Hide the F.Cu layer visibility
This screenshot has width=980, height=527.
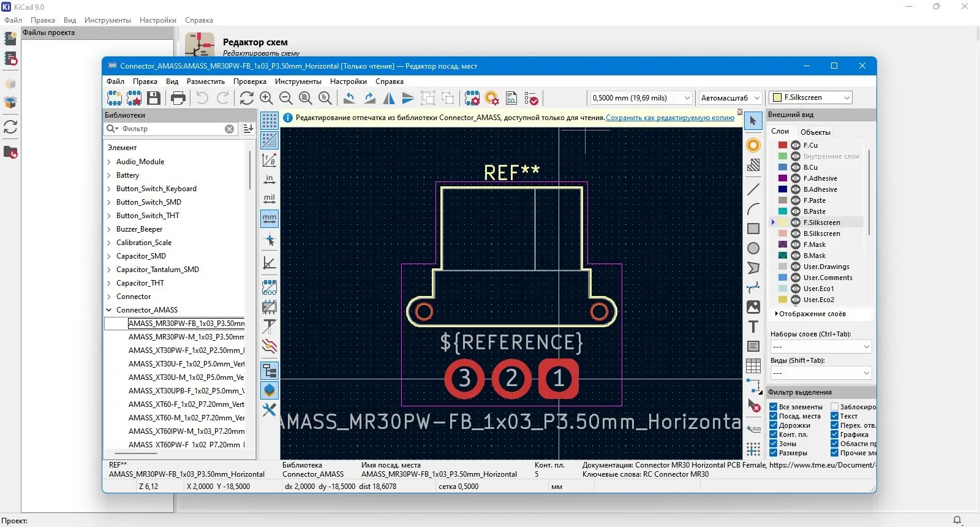(796, 145)
